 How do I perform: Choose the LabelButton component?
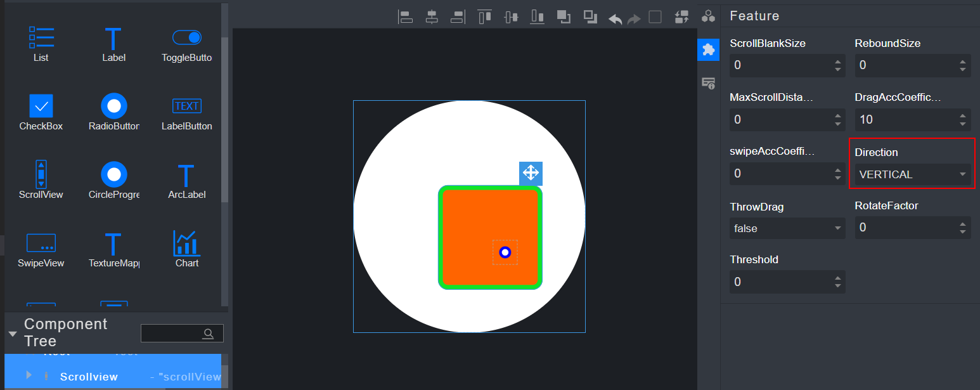point(187,112)
